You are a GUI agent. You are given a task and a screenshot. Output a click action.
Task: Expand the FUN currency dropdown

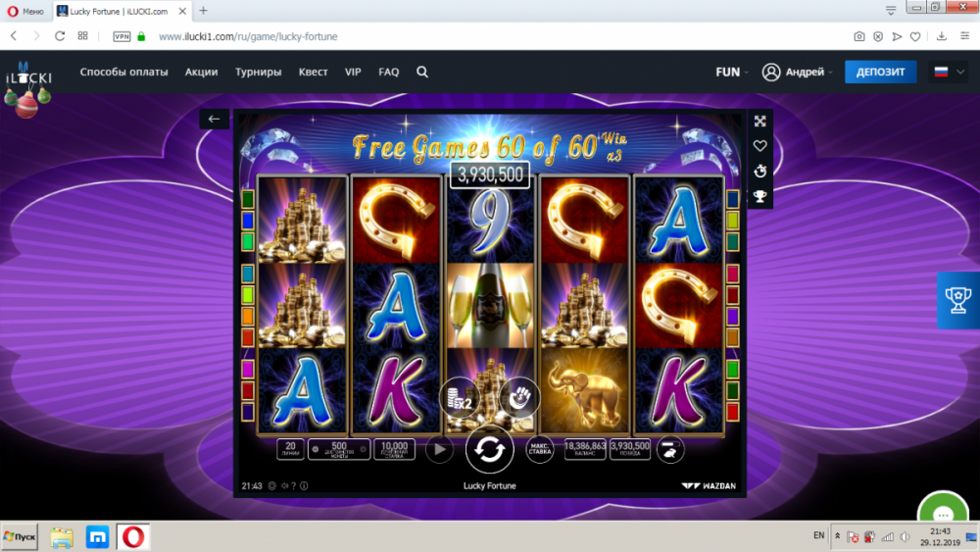click(x=732, y=72)
